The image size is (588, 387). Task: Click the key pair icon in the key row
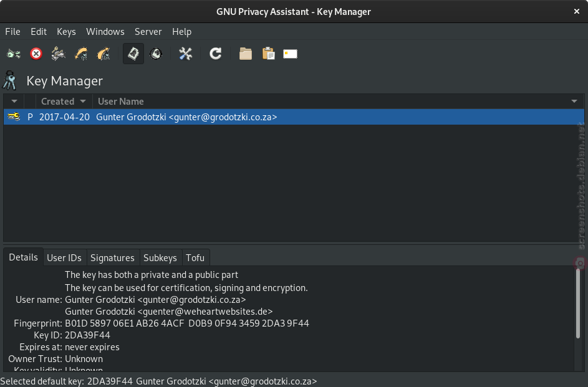click(14, 117)
